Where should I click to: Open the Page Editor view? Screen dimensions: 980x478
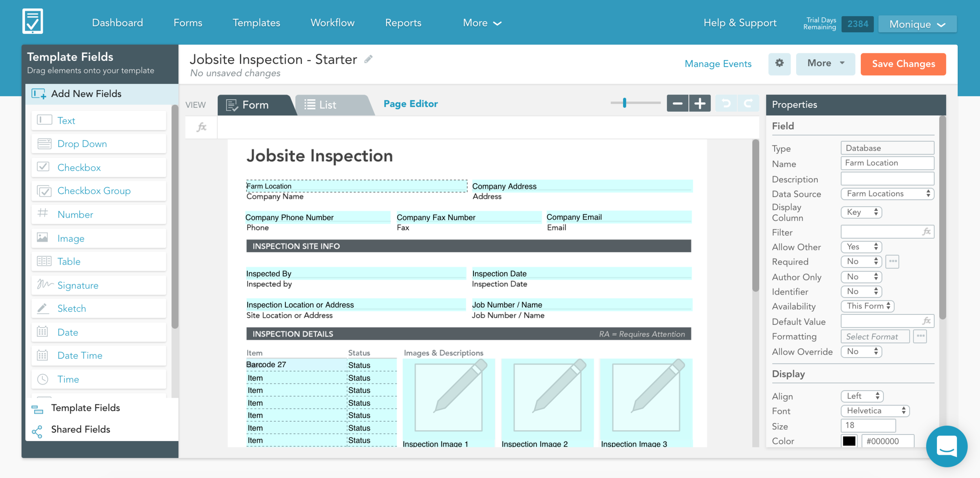[410, 104]
